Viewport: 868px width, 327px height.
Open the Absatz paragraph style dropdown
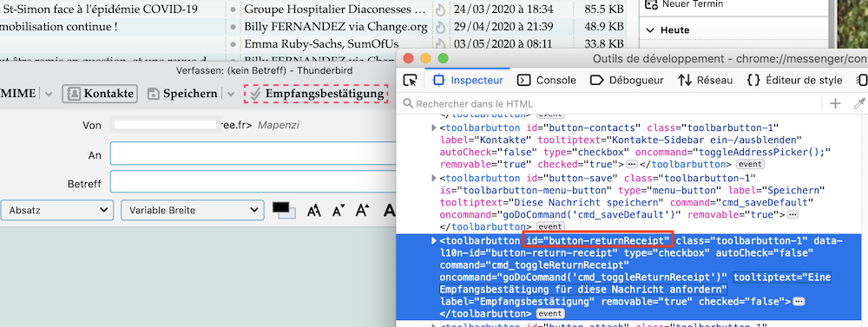pos(57,210)
